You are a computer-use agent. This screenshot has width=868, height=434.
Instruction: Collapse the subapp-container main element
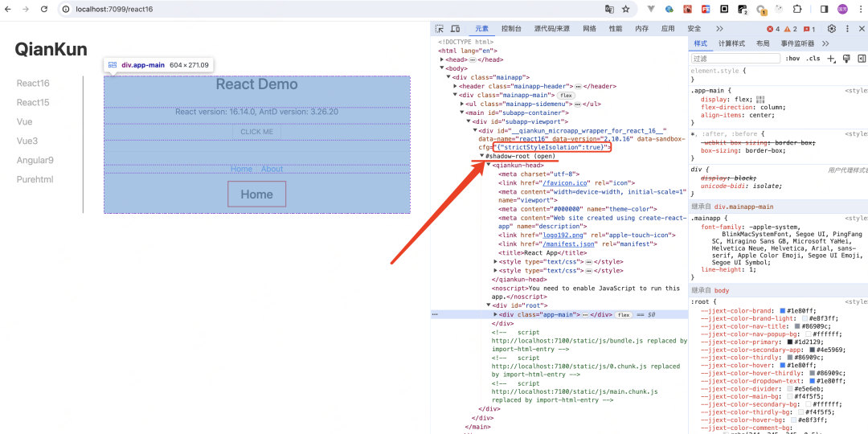click(461, 113)
